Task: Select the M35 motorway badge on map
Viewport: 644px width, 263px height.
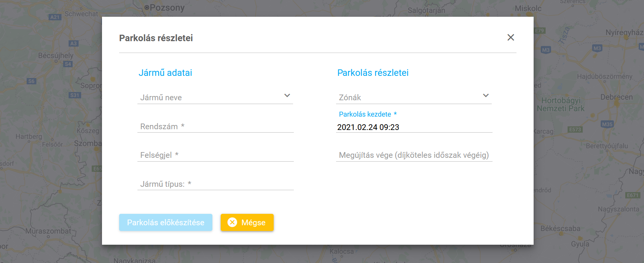Action: coord(607,124)
